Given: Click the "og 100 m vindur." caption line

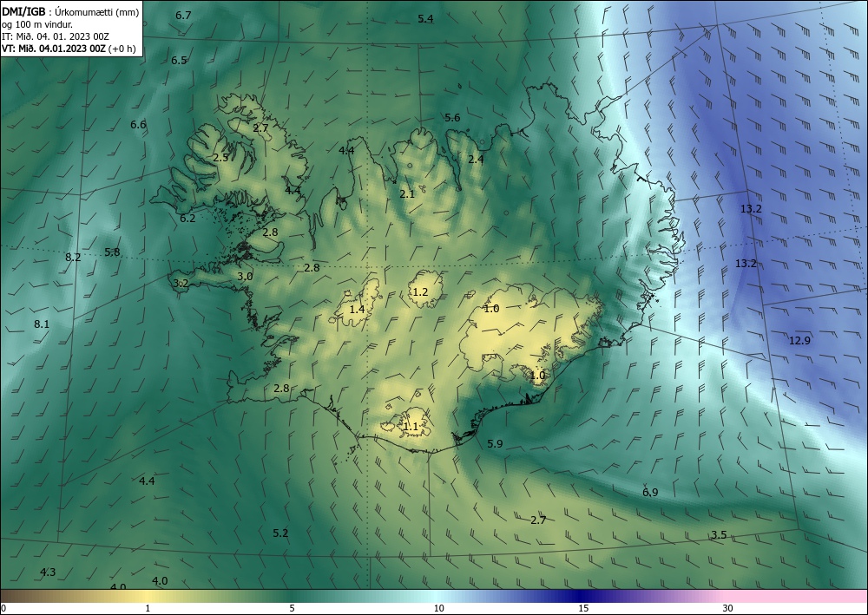Looking at the screenshot, I should pos(37,23).
